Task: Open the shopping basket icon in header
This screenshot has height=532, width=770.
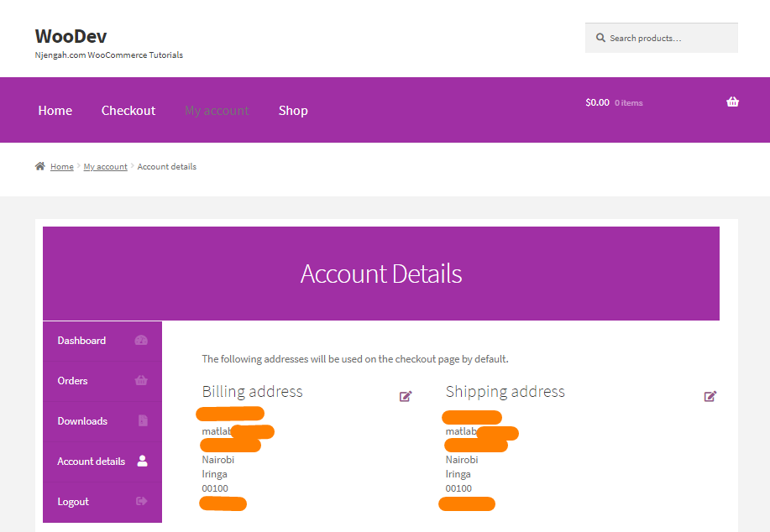Action: pos(732,102)
